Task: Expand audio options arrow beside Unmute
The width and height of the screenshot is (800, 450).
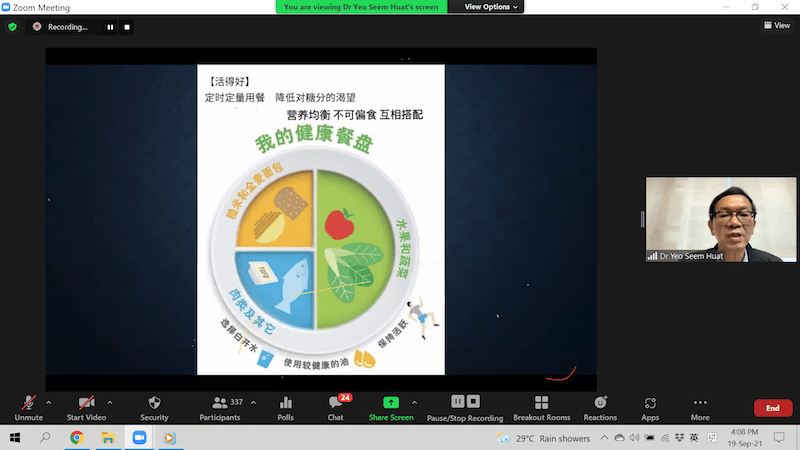Action: pos(50,401)
